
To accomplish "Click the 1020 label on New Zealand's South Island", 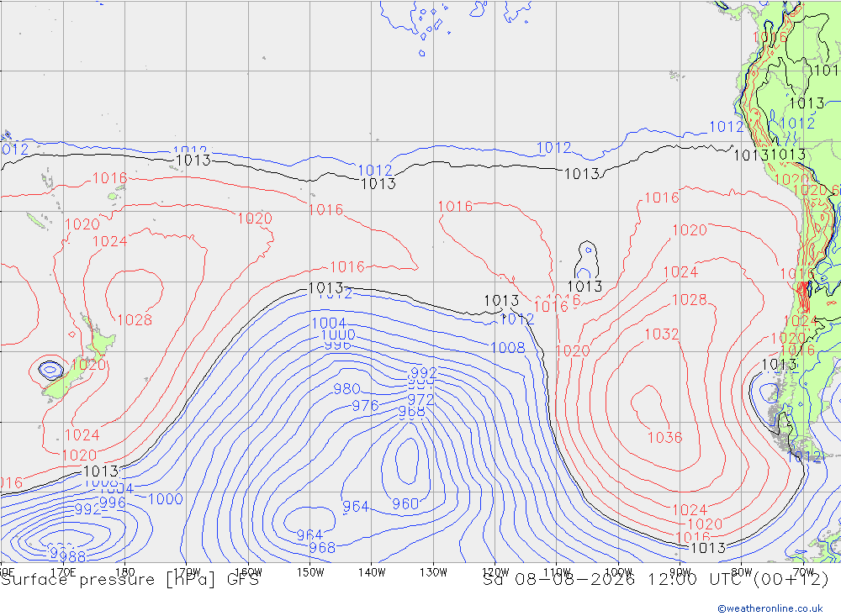I will (x=88, y=365).
